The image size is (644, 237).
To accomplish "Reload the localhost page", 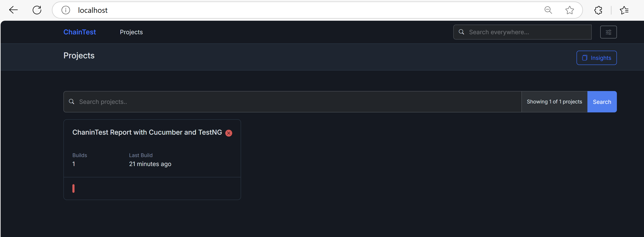I will click(x=37, y=10).
